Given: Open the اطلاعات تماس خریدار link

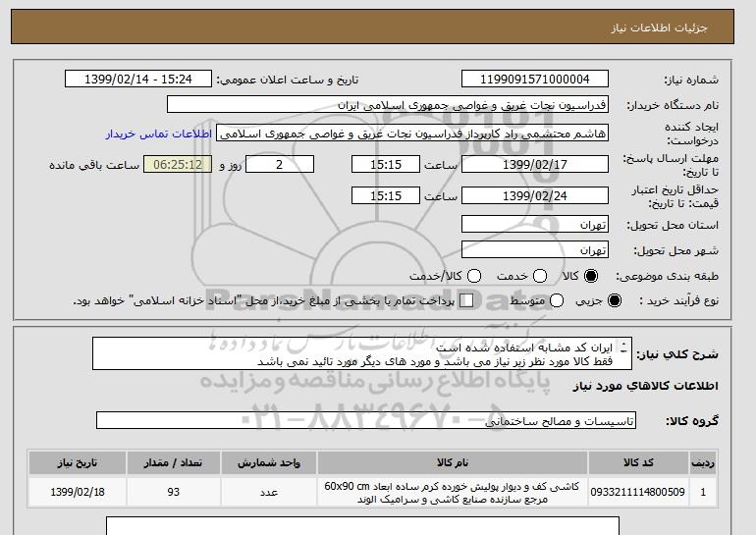Looking at the screenshot, I should click(x=159, y=134).
